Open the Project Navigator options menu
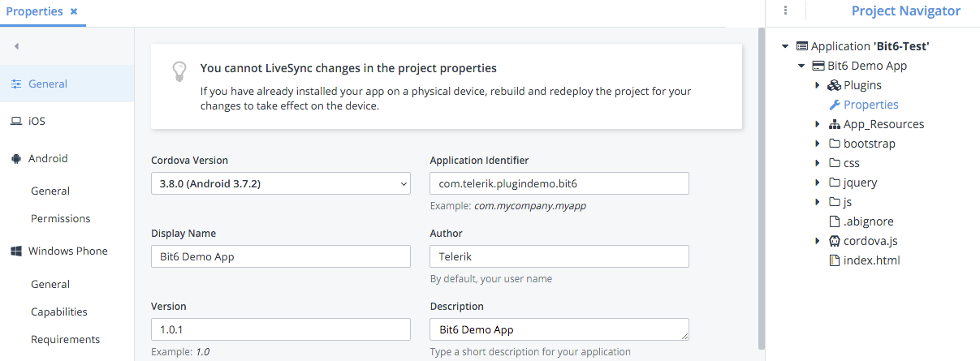 (786, 11)
